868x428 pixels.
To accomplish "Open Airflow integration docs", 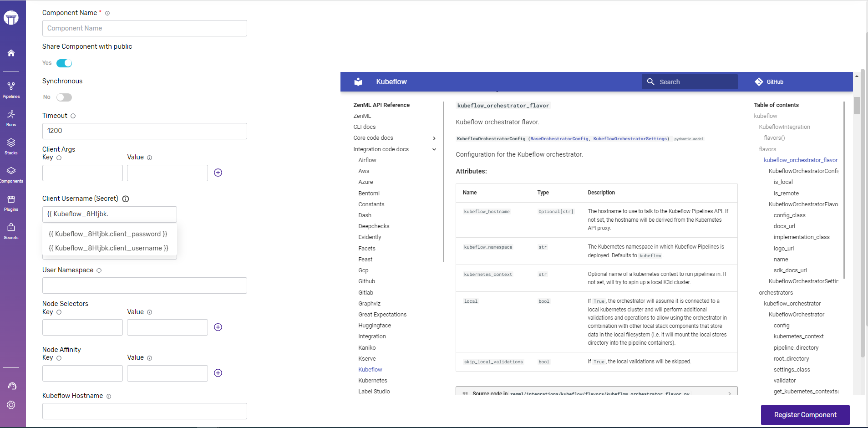I will 367,160.
